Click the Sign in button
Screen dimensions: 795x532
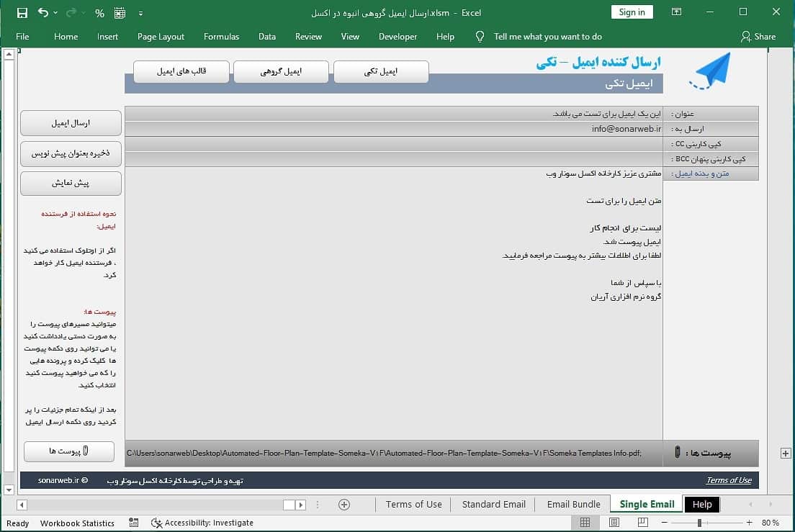click(x=632, y=12)
